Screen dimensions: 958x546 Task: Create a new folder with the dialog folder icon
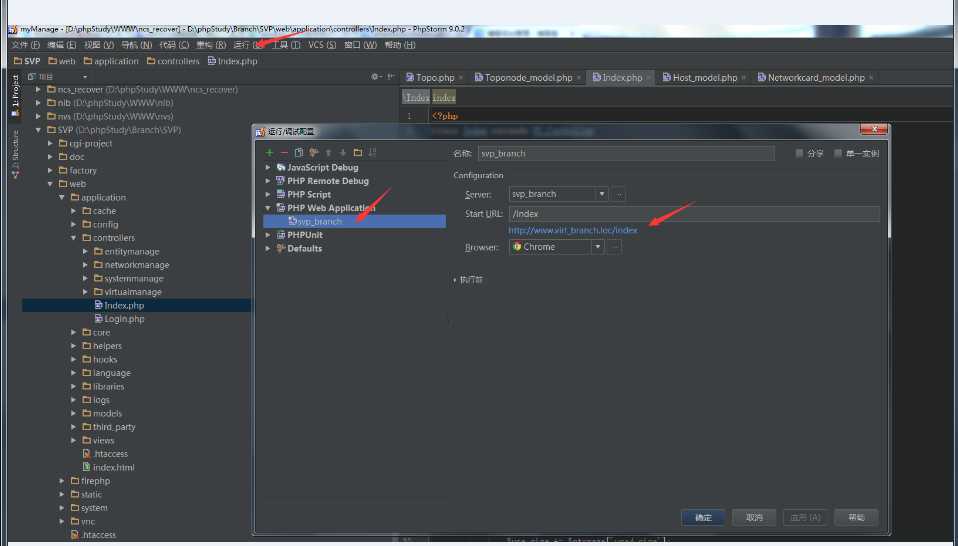click(x=358, y=153)
